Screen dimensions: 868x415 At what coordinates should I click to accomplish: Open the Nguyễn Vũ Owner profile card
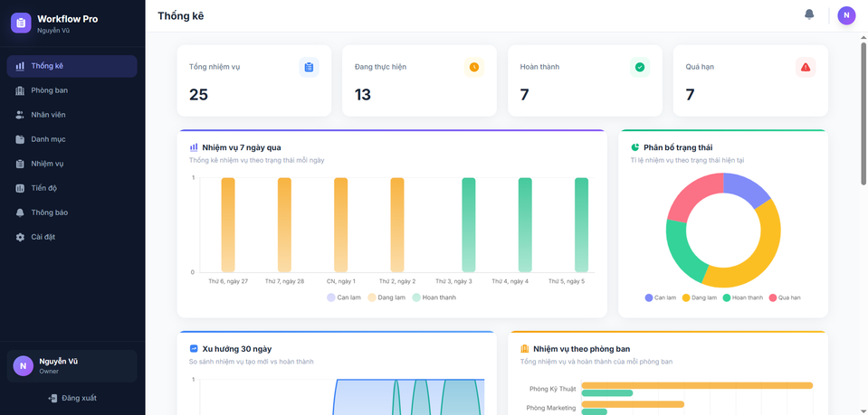pos(72,366)
